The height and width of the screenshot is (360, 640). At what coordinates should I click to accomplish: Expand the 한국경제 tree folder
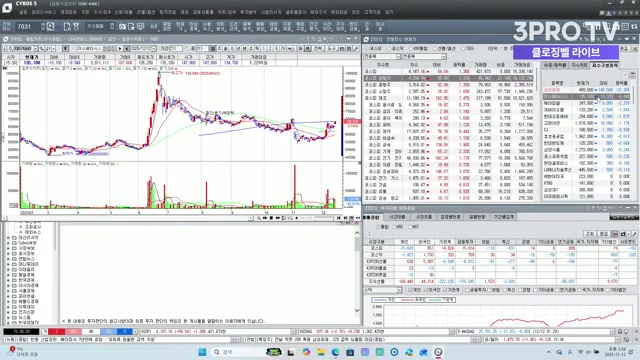(x=8, y=280)
